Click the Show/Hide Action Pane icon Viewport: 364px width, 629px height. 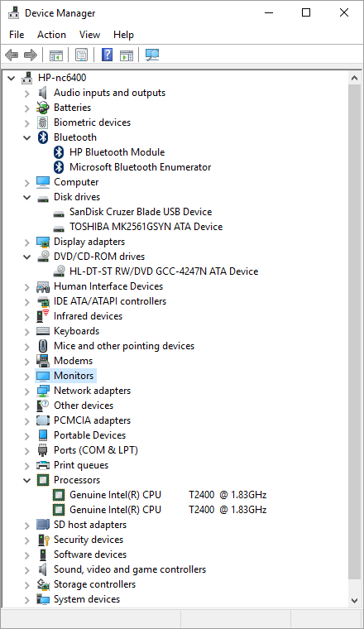(x=127, y=55)
